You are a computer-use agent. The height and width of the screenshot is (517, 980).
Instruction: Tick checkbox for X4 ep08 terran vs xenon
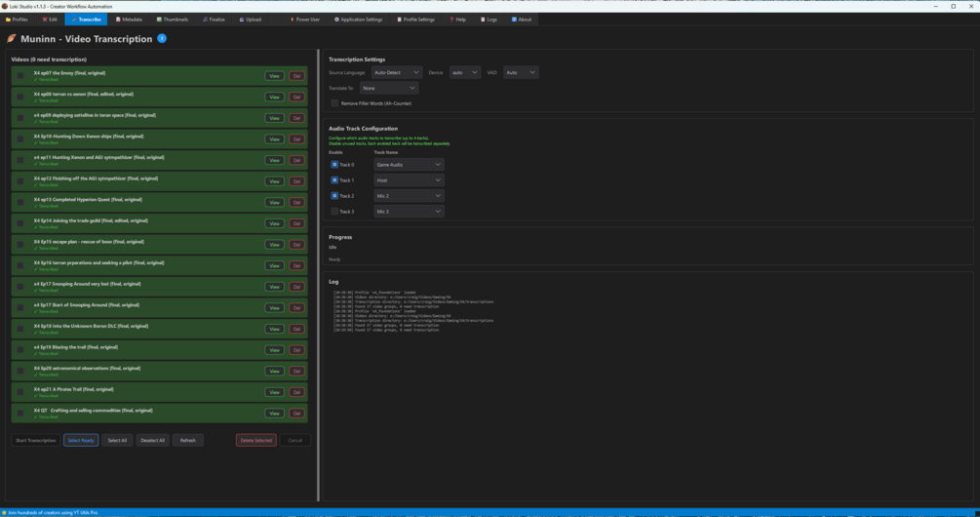(20, 97)
